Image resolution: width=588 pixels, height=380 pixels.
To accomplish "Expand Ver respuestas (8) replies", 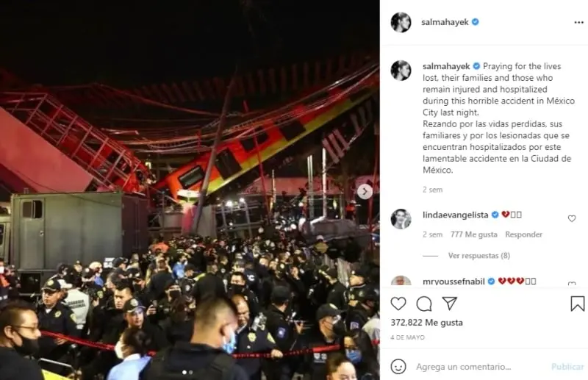I will click(x=479, y=256).
